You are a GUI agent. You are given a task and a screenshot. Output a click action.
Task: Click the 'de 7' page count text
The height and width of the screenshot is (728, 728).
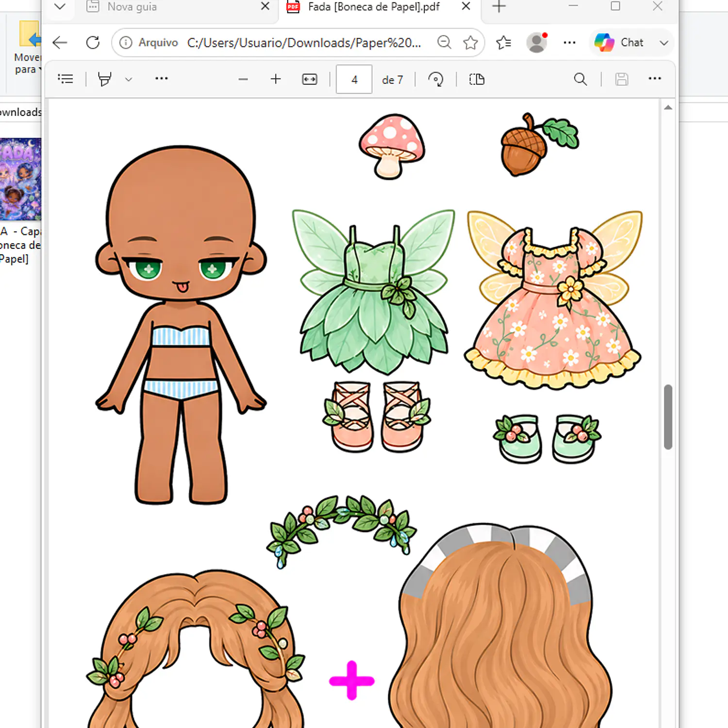[392, 80]
